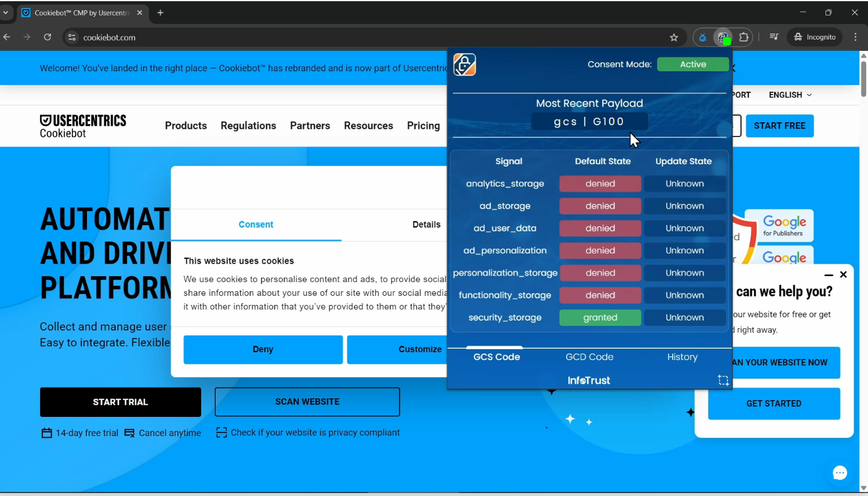Reload the page
Screen dimensions: 868x496
pos(47,37)
